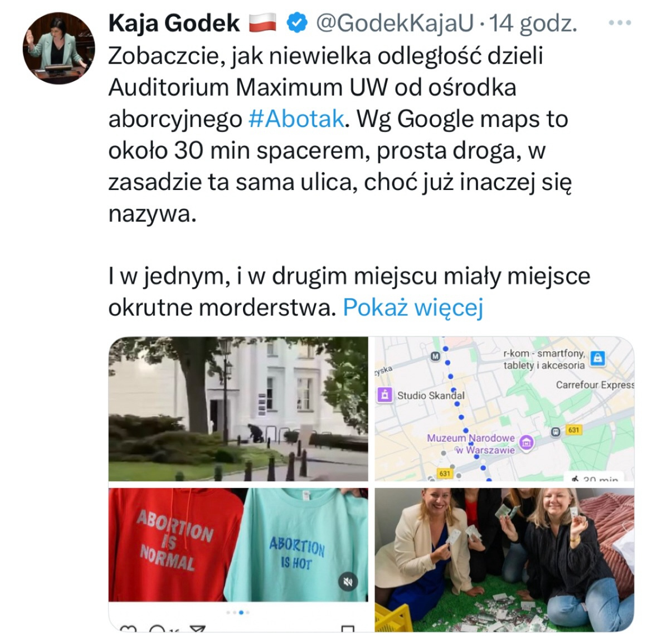Expand tweet with Pokaż więcej

click(413, 308)
